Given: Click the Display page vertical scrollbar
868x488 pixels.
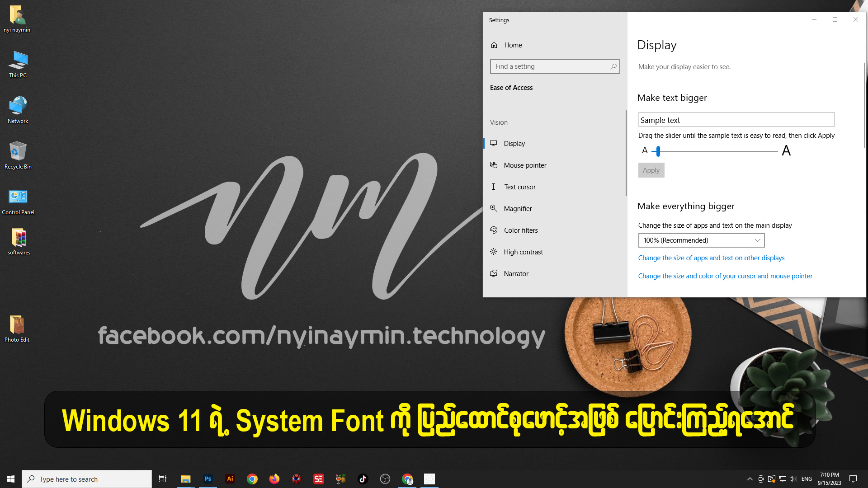Looking at the screenshot, I should coord(864,105).
